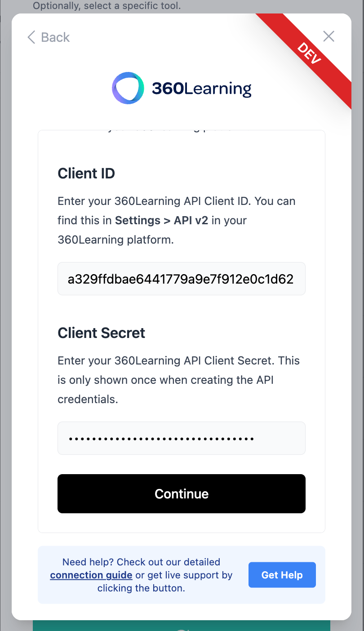
Task: Click the 360Learning circular logo icon
Action: tap(128, 88)
